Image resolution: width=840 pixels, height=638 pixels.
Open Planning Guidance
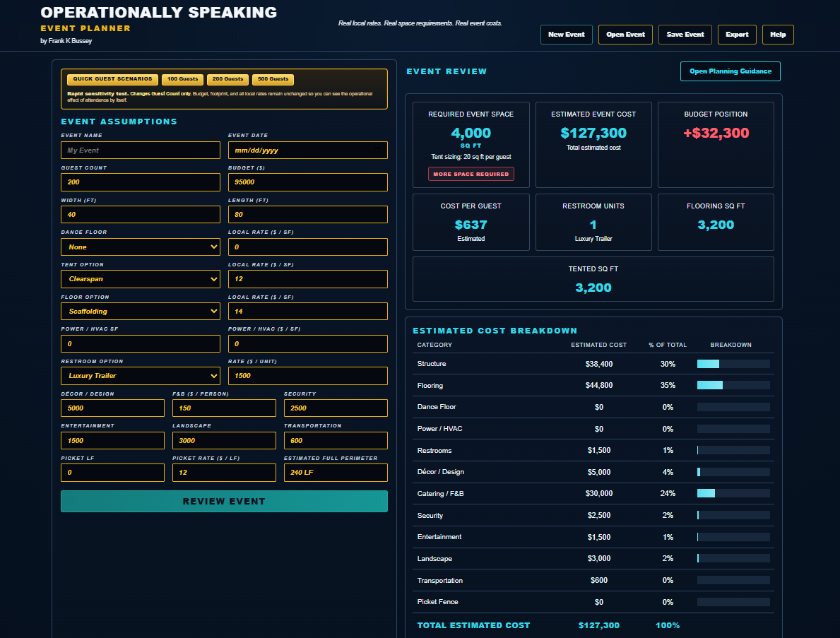[730, 71]
